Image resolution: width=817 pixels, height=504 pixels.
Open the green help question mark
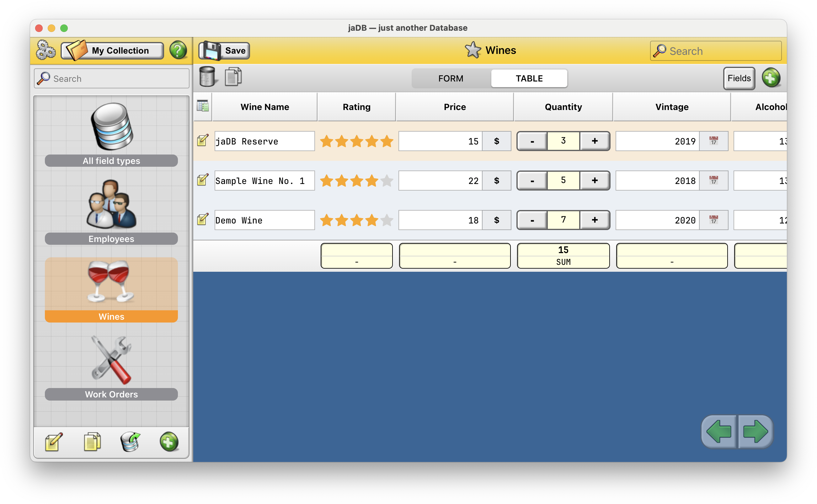click(x=178, y=50)
